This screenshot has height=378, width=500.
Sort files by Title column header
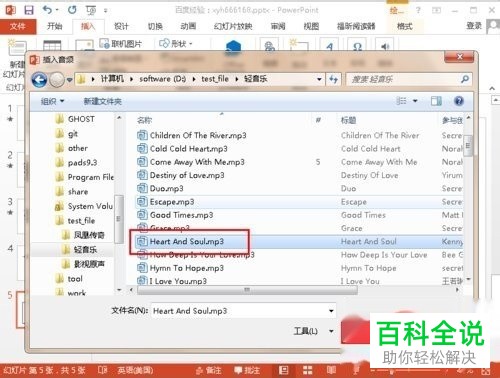pos(349,120)
